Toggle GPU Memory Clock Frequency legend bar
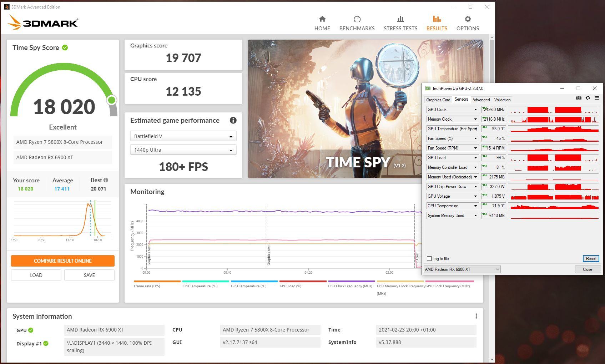Screen dimensions: 605x364 coord(400,281)
